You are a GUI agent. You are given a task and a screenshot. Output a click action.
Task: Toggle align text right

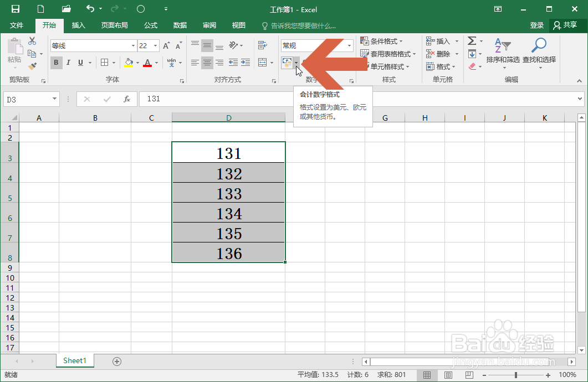[x=220, y=63]
